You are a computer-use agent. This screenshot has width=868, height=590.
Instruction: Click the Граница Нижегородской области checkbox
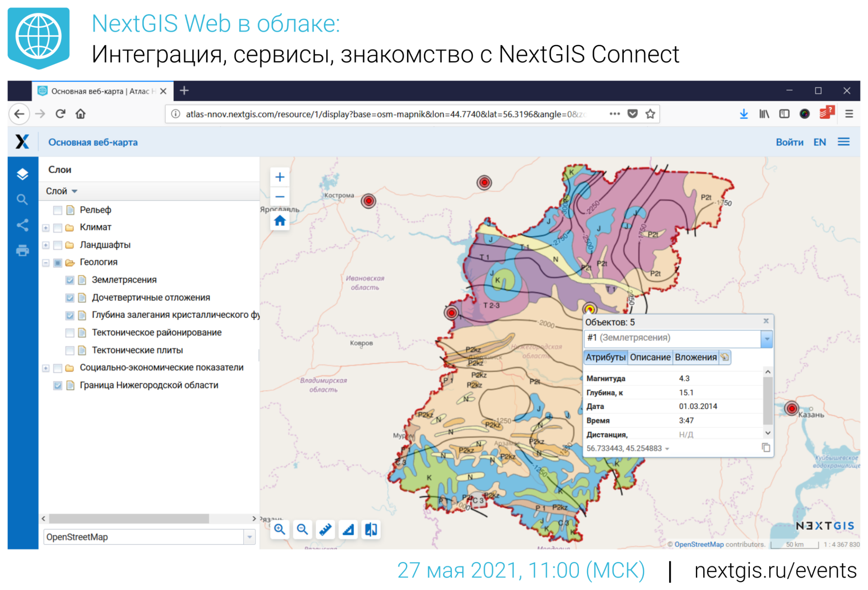click(58, 386)
